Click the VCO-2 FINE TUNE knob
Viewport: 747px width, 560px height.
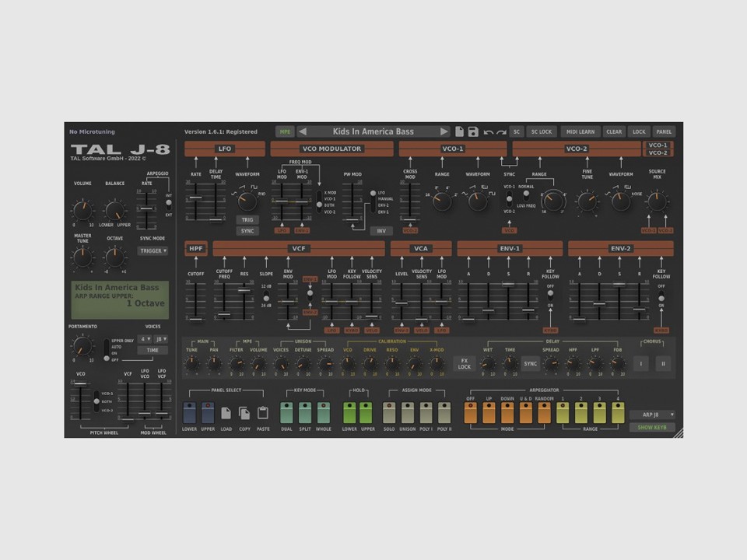point(587,201)
